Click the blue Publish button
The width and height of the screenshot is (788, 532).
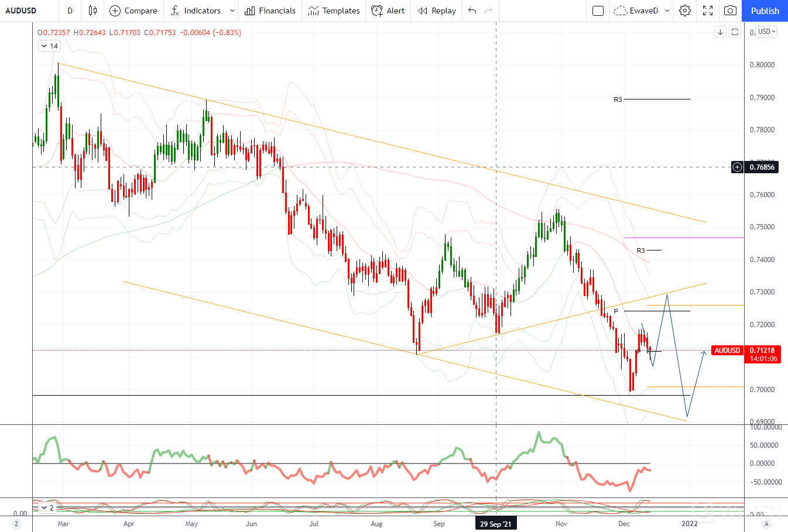pyautogui.click(x=765, y=11)
